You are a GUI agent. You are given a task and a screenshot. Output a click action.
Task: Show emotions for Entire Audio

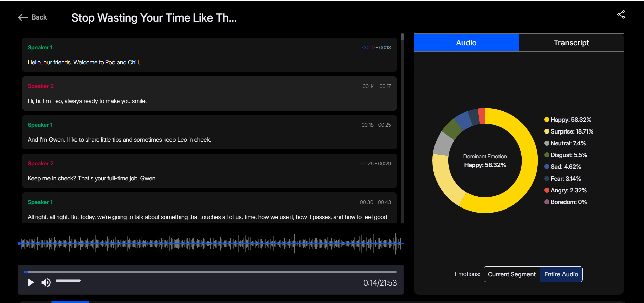tap(561, 274)
